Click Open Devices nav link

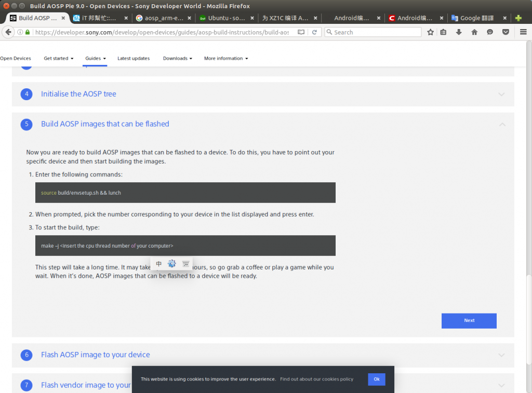[16, 58]
